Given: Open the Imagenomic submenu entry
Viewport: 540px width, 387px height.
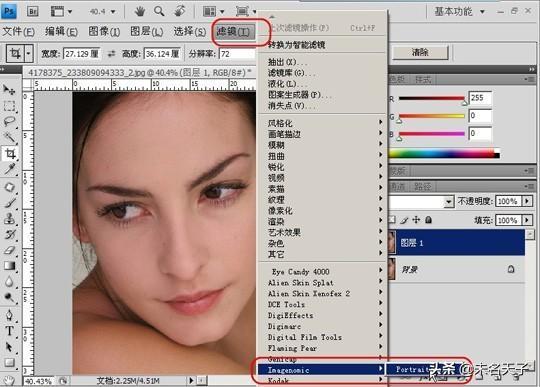Looking at the screenshot, I should click(321, 370).
